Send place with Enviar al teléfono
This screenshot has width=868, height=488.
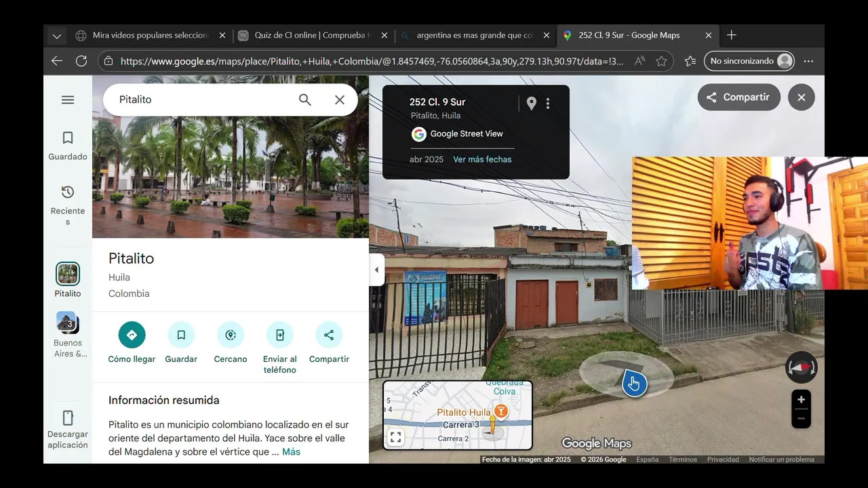[280, 348]
